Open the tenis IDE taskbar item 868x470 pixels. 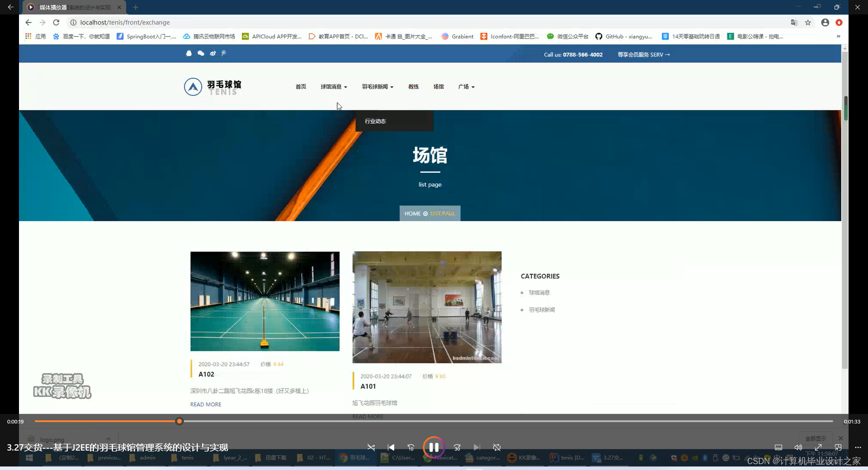click(567, 458)
